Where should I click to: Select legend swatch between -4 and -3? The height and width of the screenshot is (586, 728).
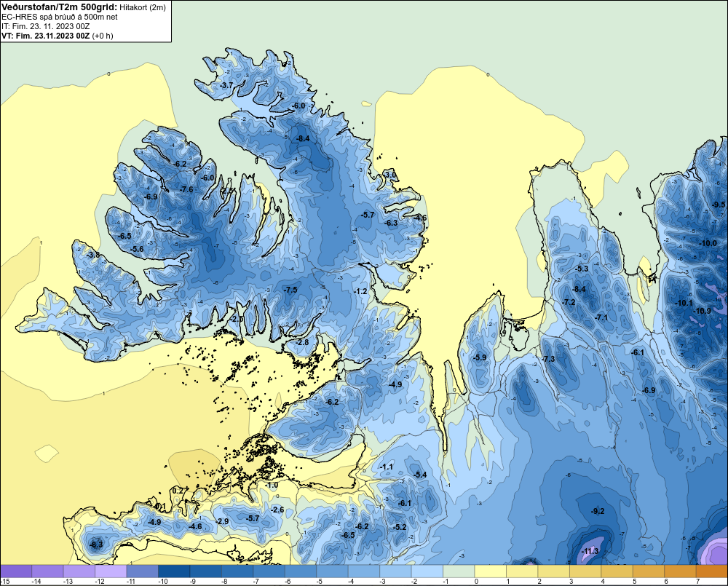point(363,571)
